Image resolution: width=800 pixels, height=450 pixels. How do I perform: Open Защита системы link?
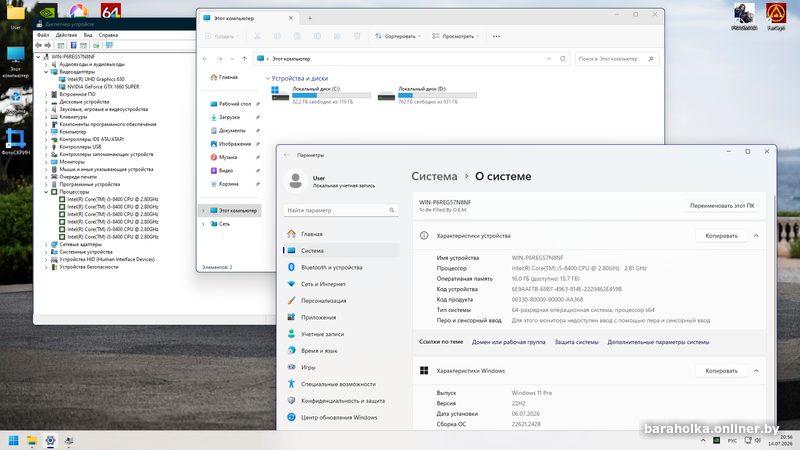[577, 342]
